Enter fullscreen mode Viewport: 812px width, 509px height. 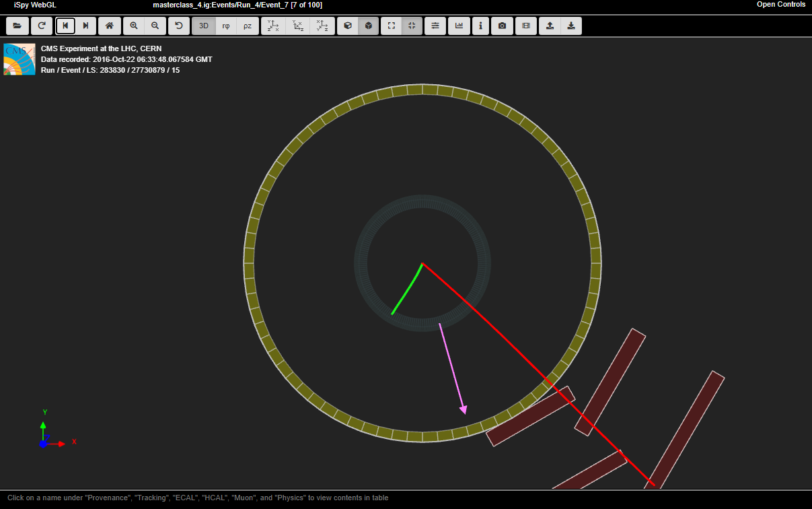(392, 26)
